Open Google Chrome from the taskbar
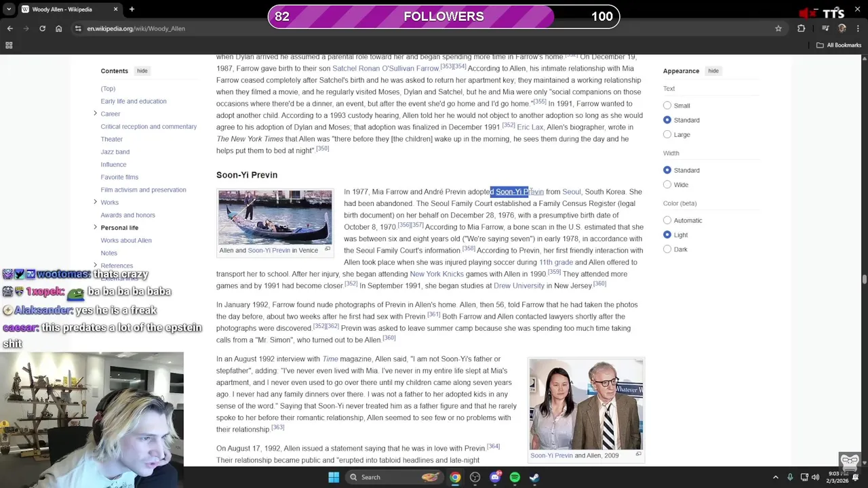 pyautogui.click(x=455, y=477)
